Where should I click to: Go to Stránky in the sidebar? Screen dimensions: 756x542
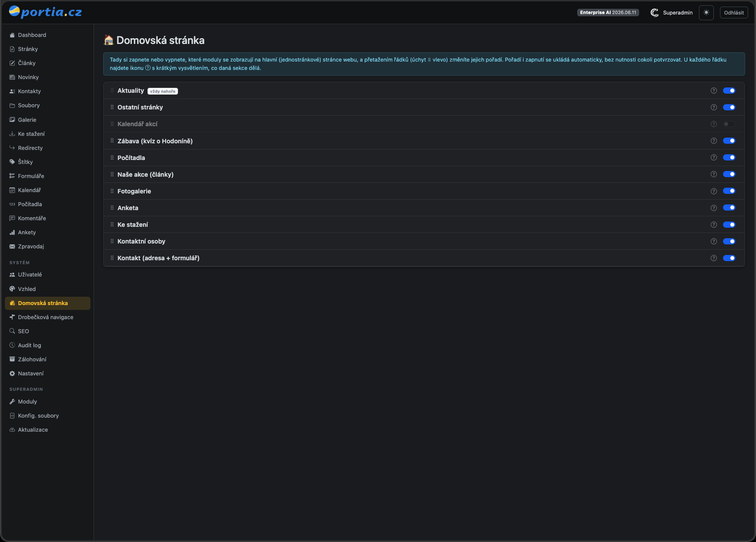pos(47,49)
